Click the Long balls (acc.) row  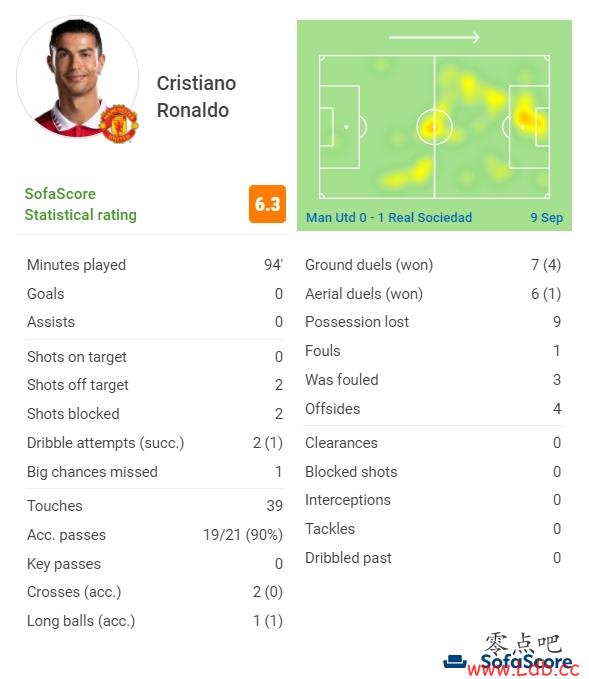point(155,621)
